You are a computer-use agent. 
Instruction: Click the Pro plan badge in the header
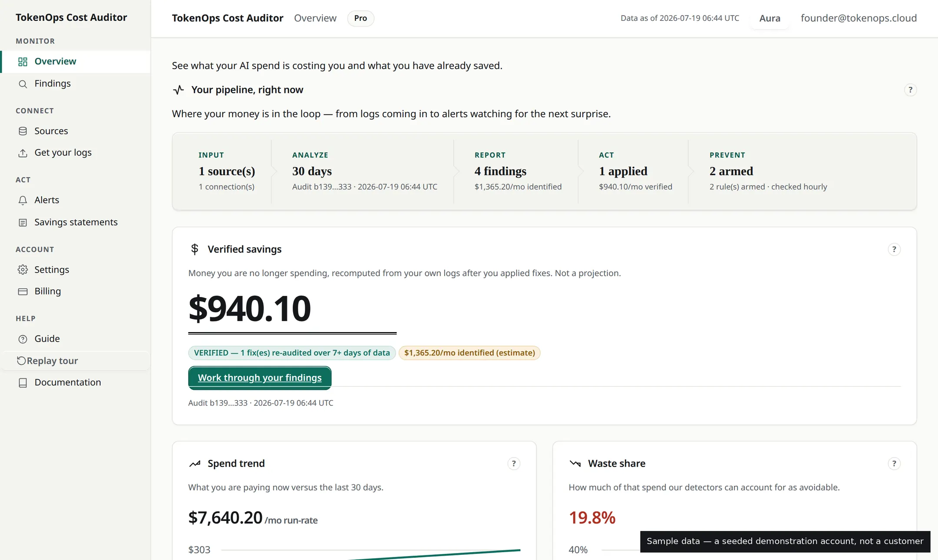tap(360, 18)
